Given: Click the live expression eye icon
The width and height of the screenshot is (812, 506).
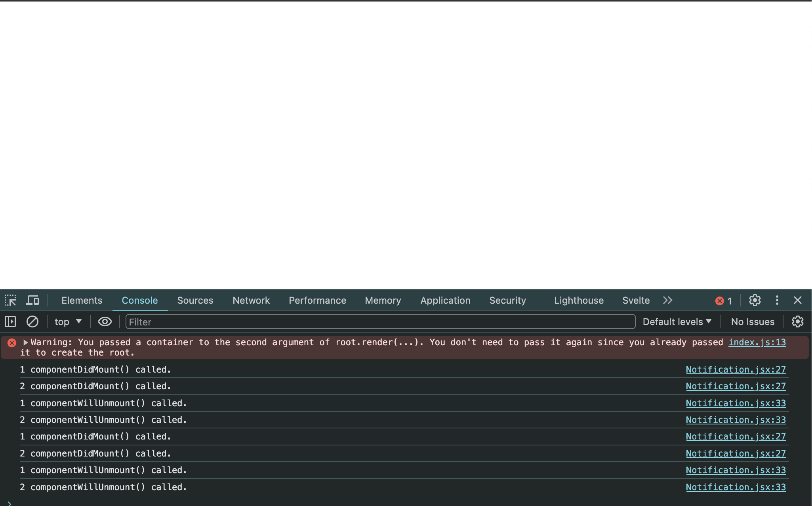Looking at the screenshot, I should pyautogui.click(x=105, y=321).
